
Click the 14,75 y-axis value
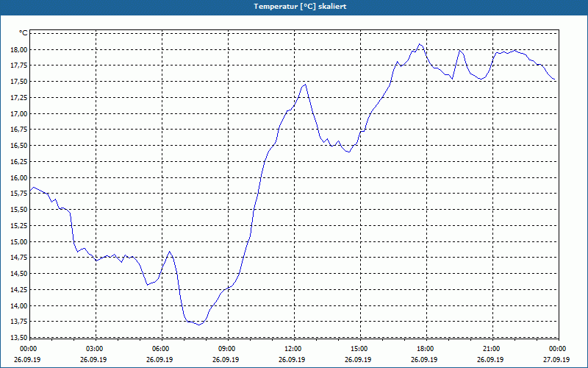21,258
